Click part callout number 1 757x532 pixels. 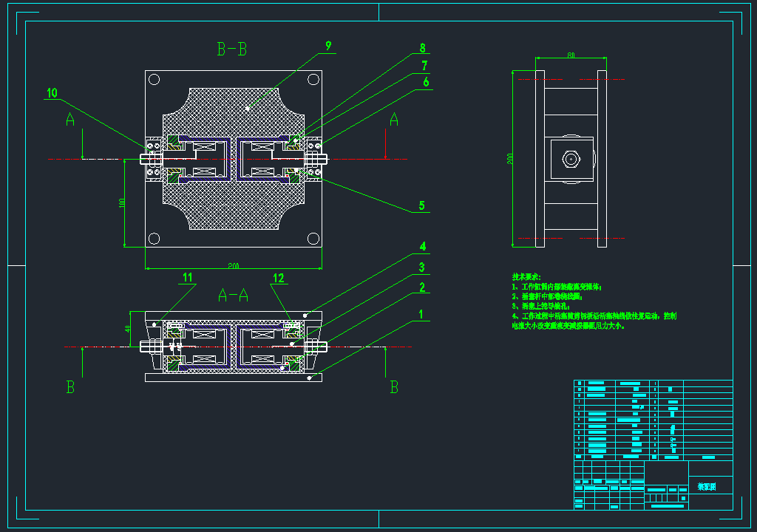[421, 314]
